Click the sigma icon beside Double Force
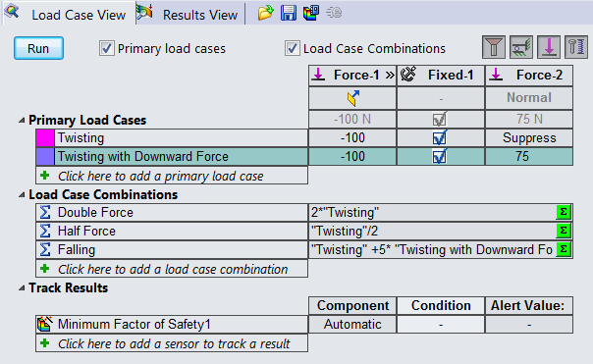The width and height of the screenshot is (593, 364). (45, 213)
